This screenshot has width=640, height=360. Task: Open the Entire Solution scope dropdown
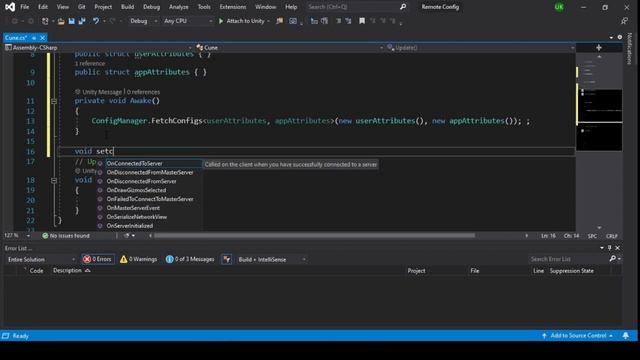41,259
